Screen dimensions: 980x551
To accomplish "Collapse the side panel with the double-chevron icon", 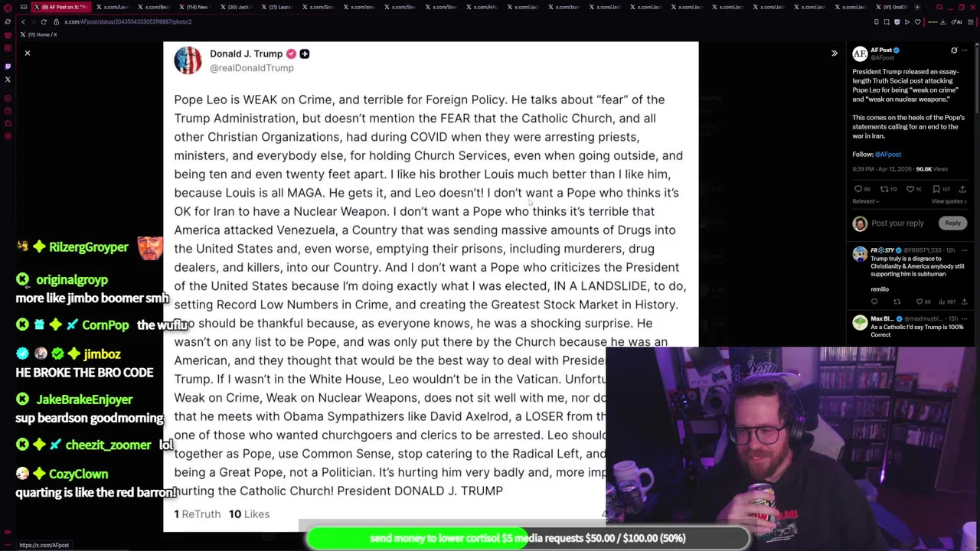I will (x=835, y=54).
